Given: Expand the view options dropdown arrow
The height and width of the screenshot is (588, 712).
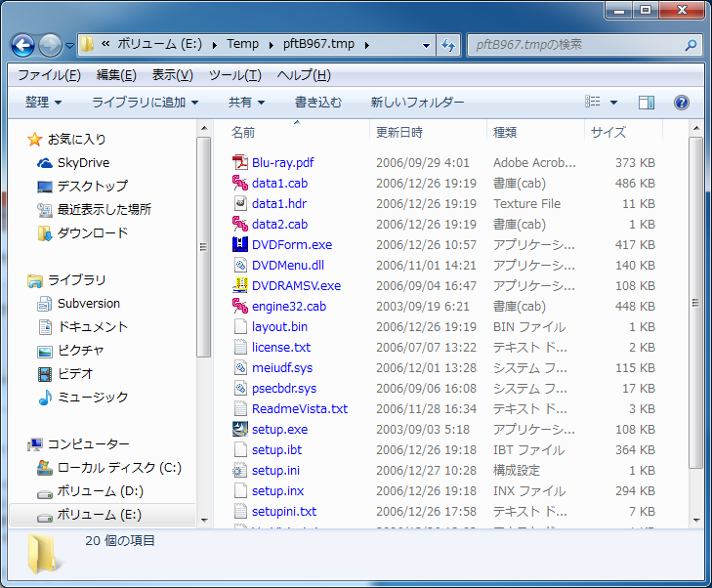Looking at the screenshot, I should tap(613, 103).
